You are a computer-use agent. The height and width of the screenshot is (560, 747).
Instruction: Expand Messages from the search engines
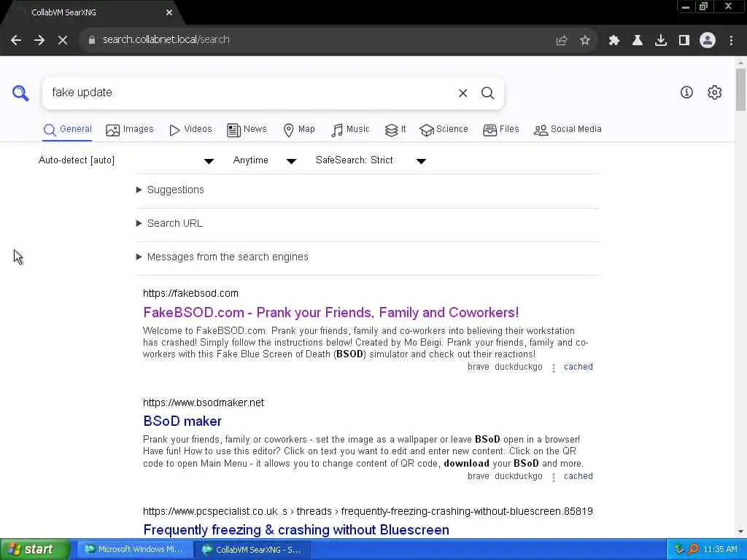222,257
